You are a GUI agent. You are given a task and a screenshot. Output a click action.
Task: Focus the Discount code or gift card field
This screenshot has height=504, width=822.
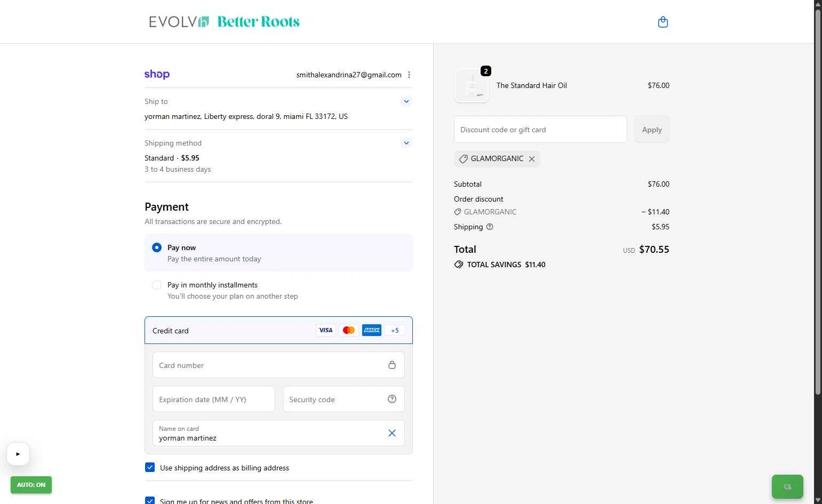tap(540, 130)
